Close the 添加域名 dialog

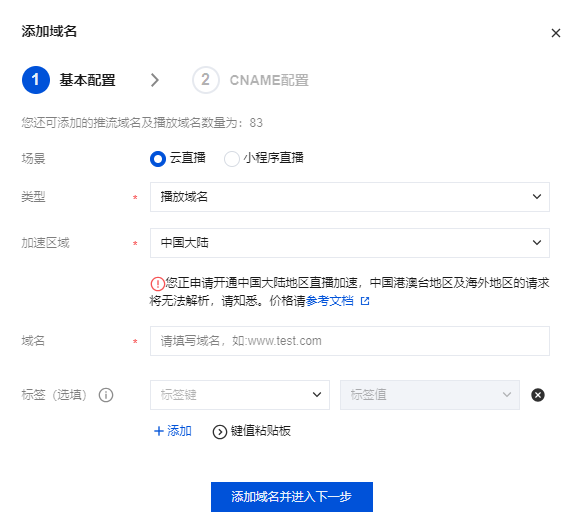pyautogui.click(x=555, y=33)
